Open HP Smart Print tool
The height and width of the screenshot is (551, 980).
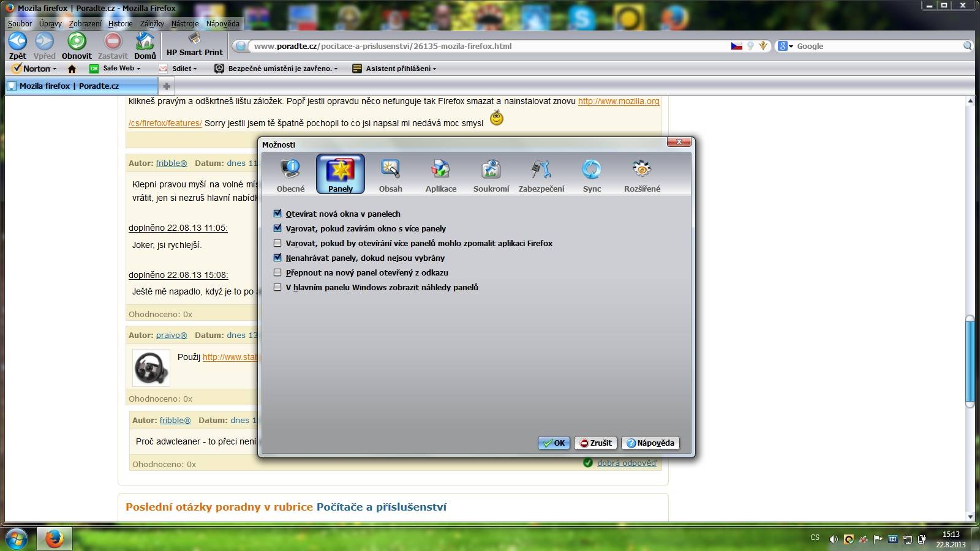[194, 45]
